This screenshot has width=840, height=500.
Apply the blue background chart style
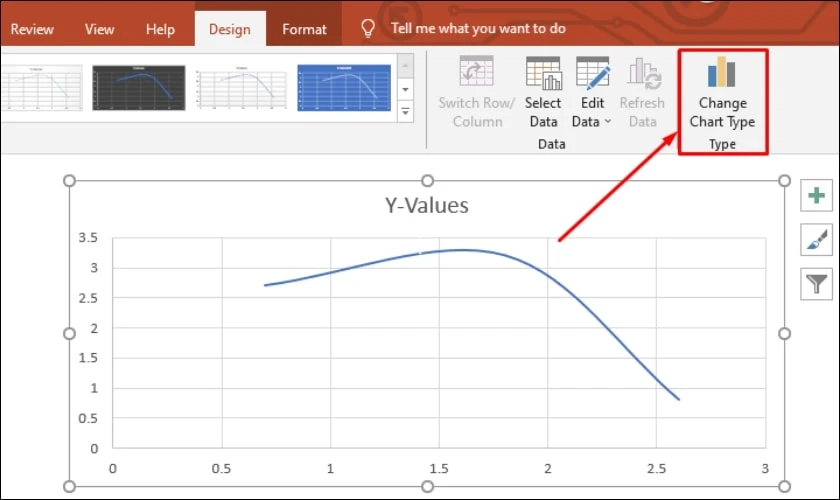(x=344, y=88)
